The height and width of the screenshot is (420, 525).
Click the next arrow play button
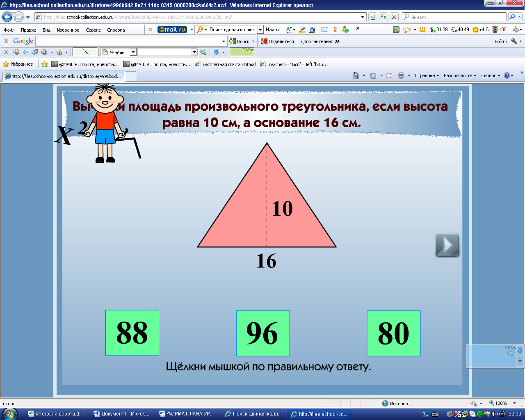(x=447, y=245)
